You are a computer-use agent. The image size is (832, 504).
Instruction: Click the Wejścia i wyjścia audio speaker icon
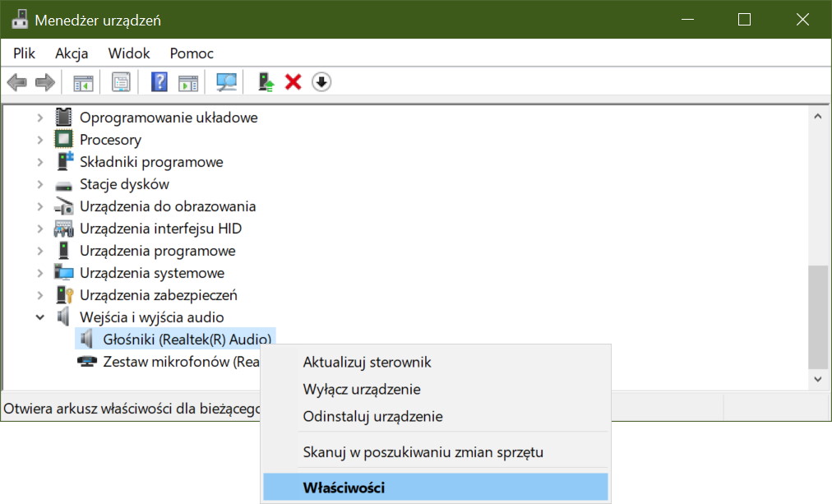pyautogui.click(x=63, y=317)
